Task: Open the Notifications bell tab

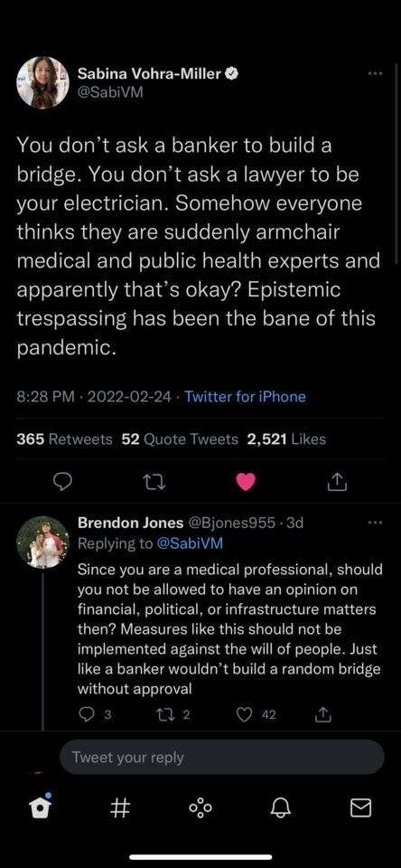Action: (x=280, y=808)
